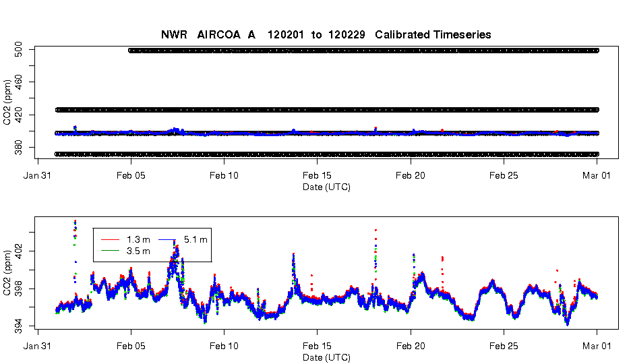
Task: Select the '5.1 m' legend label
Action: 196,240
